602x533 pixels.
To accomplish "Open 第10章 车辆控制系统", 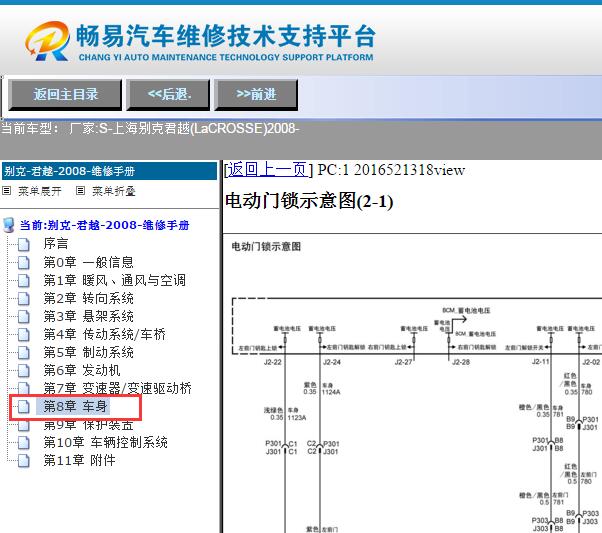I will coord(106,442).
